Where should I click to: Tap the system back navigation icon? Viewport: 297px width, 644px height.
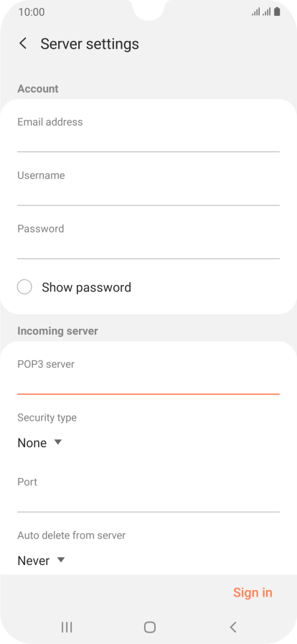point(233,627)
